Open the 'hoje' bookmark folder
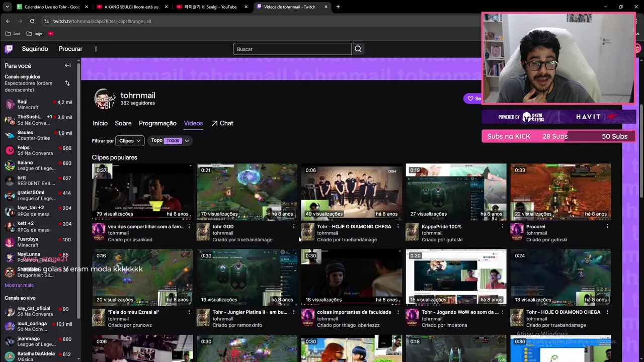644x362 pixels. coord(35,34)
